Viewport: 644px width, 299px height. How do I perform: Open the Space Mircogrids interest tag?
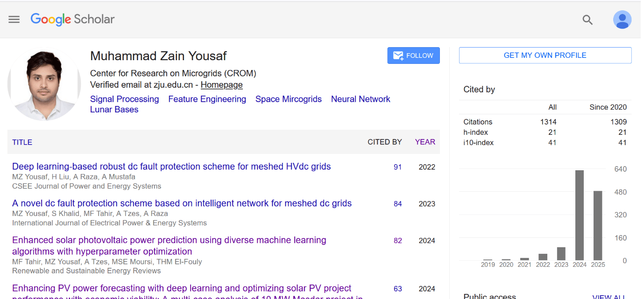(x=288, y=99)
